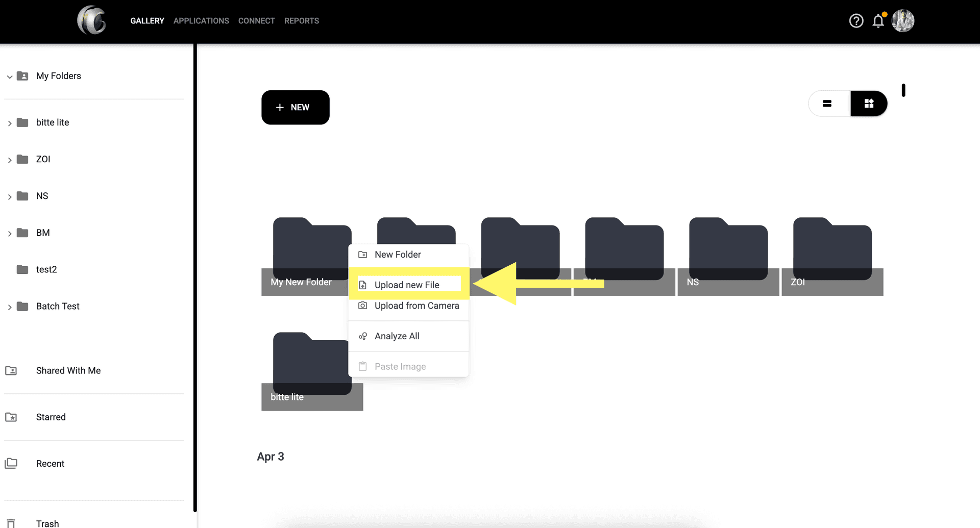Select New Folder in context menu

[x=397, y=255]
